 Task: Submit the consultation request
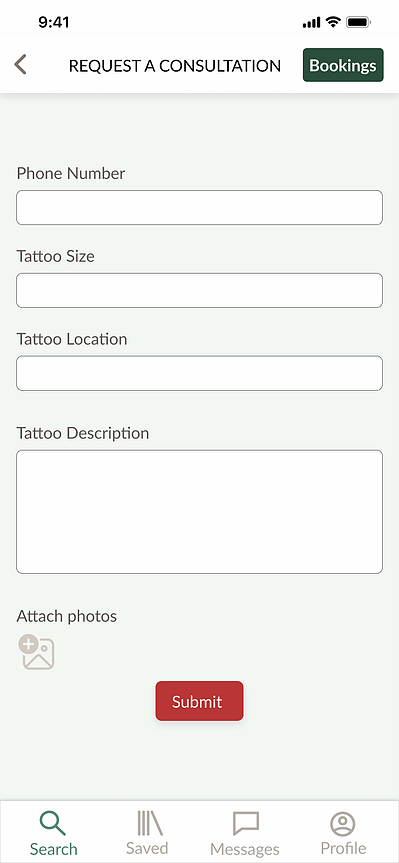(199, 701)
